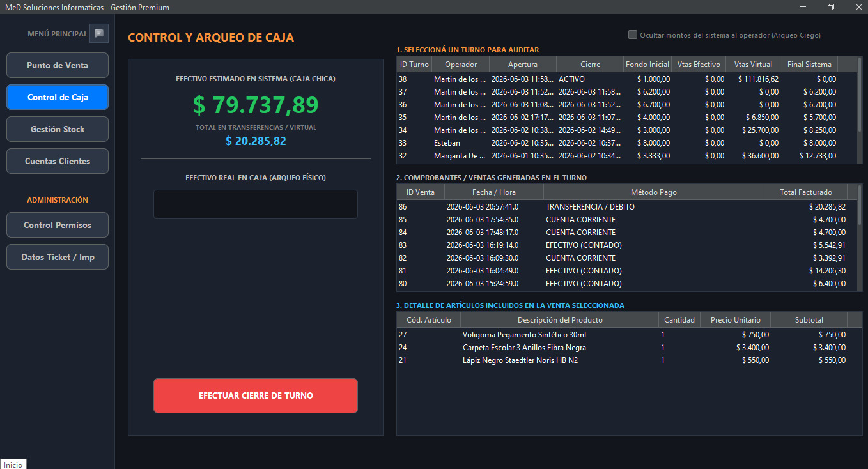Image resolution: width=868 pixels, height=469 pixels.
Task: Select sale 81 totaling $ 14.206,30
Action: [x=626, y=271]
